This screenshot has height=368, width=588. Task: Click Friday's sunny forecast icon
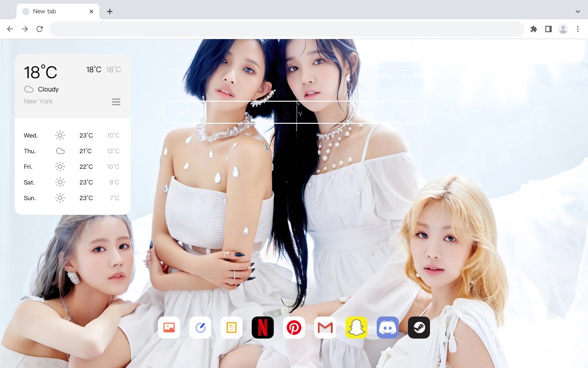60,167
